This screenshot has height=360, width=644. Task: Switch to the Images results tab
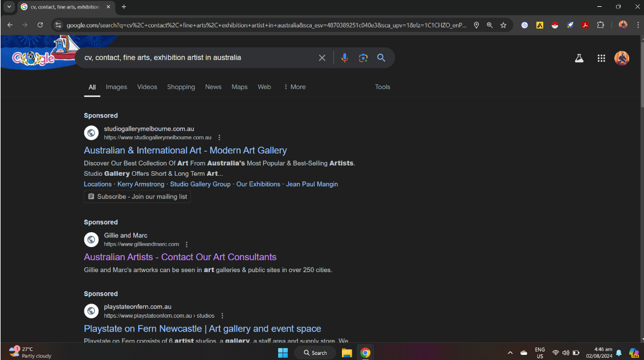point(116,87)
